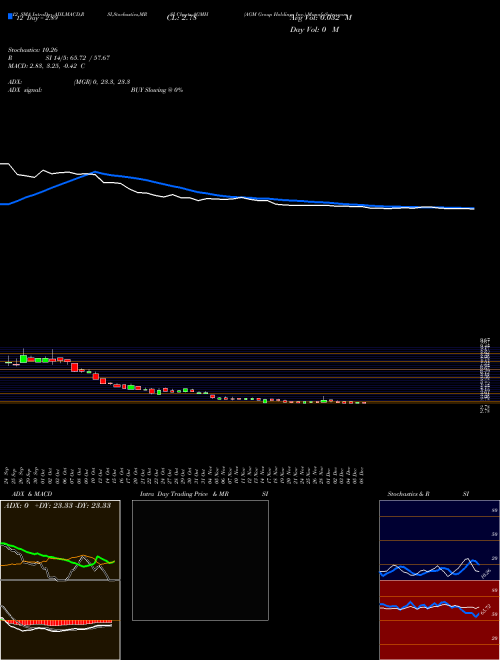Click the peak of the blue SMA line
500x660 pixels.
tap(95, 172)
